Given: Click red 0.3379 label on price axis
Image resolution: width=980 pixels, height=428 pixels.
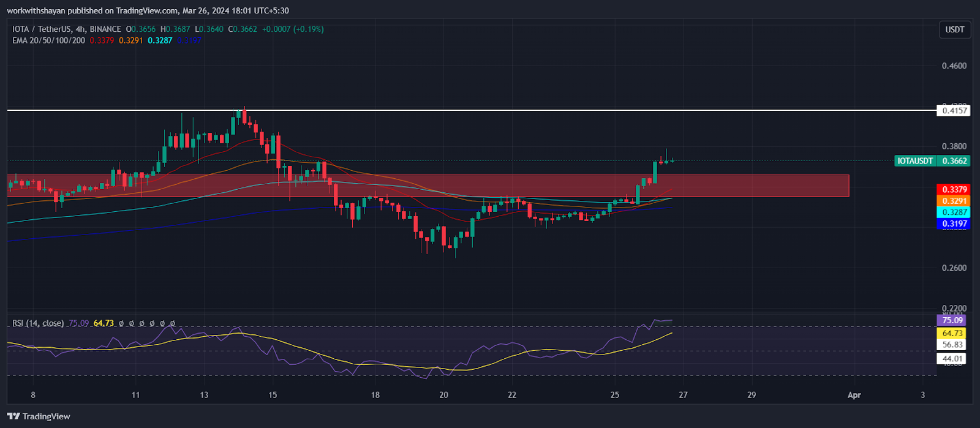Looking at the screenshot, I should [x=954, y=190].
